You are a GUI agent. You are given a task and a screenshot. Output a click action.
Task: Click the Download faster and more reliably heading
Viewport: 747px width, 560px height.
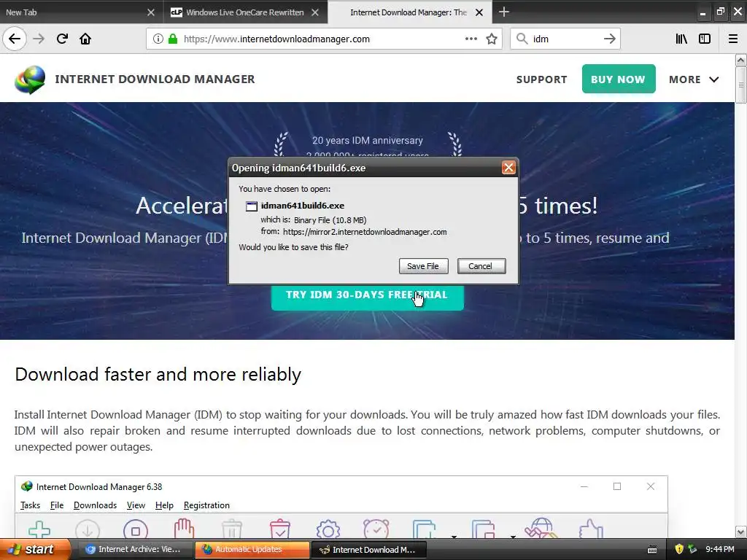[x=158, y=374]
